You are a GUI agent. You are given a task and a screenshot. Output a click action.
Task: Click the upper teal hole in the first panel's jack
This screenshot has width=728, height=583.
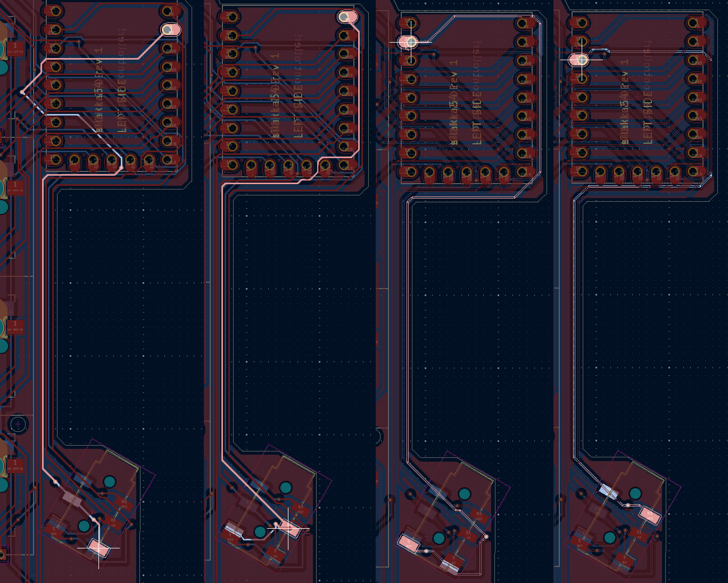(x=110, y=482)
